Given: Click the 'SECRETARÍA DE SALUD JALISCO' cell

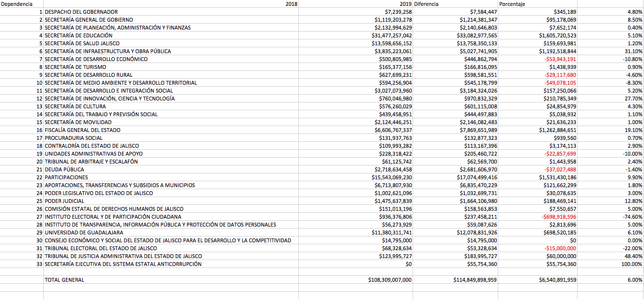Looking at the screenshot, I should click(171, 43).
